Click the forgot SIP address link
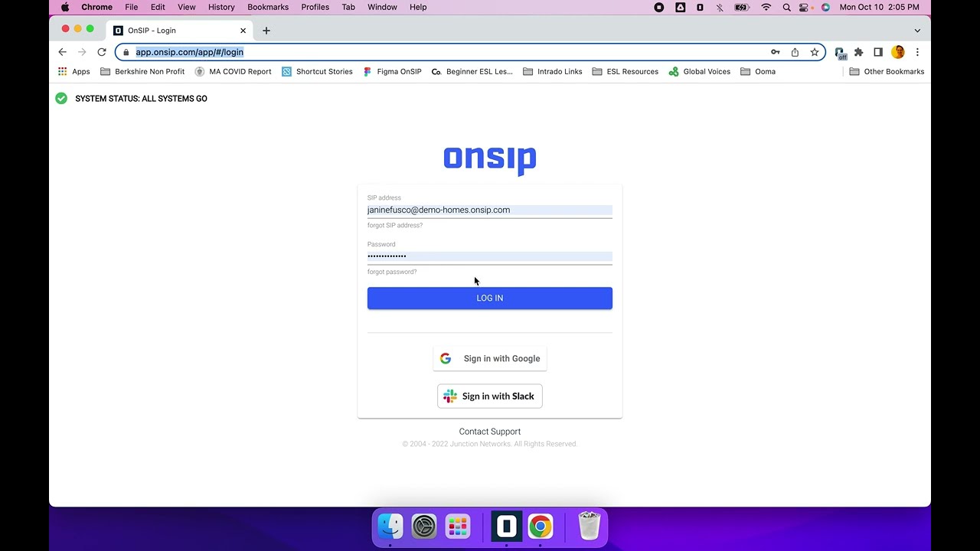Viewport: 980px width, 551px height. (395, 226)
